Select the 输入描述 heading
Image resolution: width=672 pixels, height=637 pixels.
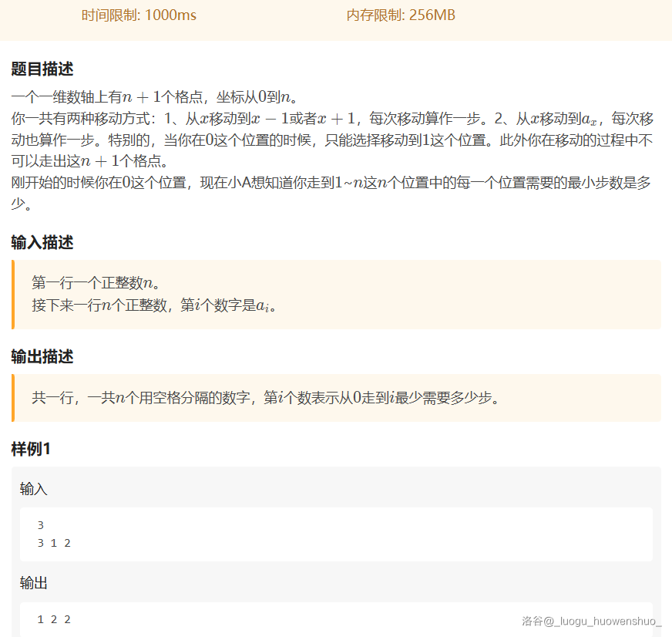point(42,242)
